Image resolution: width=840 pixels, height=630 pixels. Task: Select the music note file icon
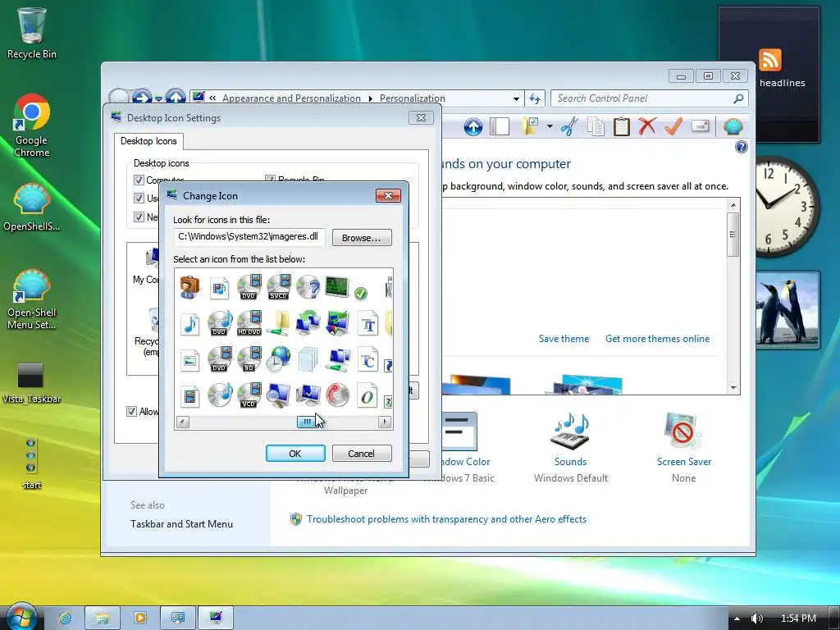click(189, 323)
